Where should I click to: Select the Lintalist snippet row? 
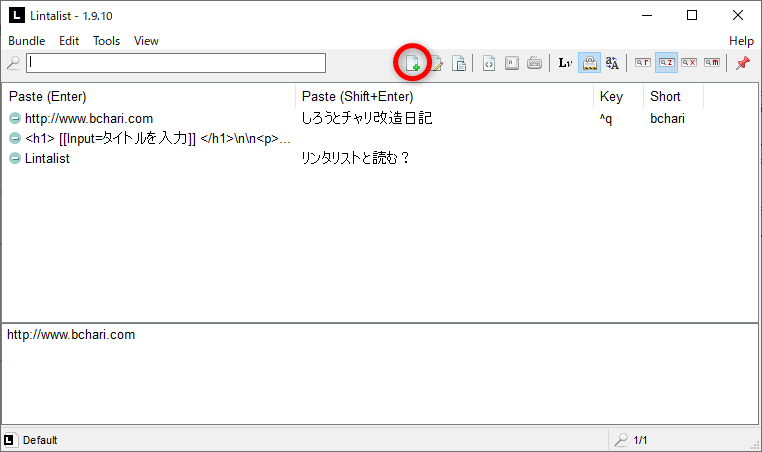[380, 158]
